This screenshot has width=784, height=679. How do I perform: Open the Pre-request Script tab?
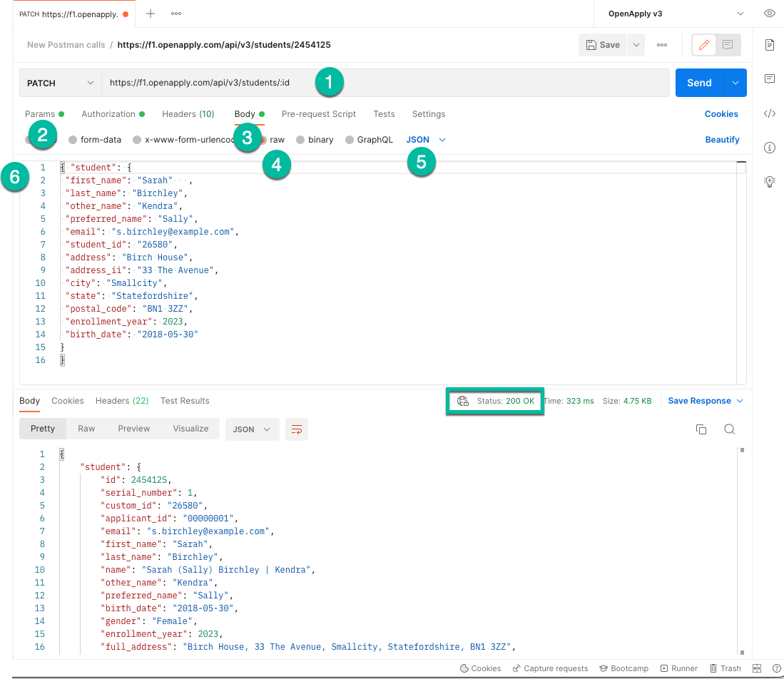pos(318,114)
